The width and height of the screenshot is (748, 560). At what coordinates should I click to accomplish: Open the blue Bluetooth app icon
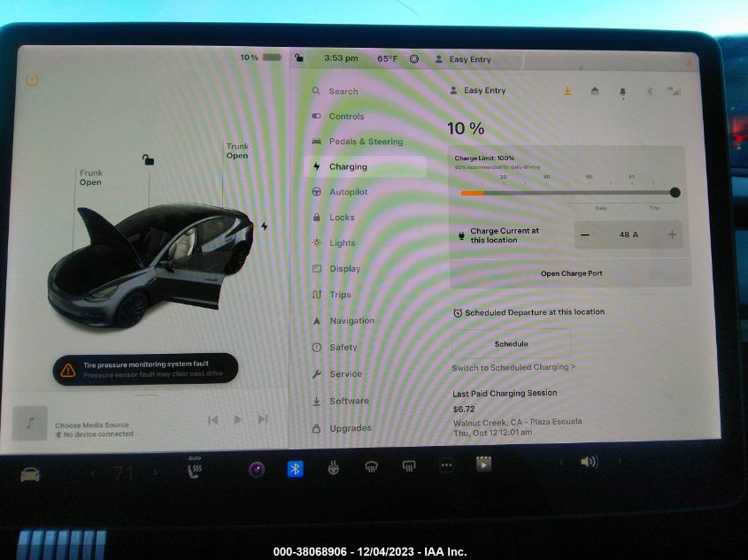(x=295, y=469)
